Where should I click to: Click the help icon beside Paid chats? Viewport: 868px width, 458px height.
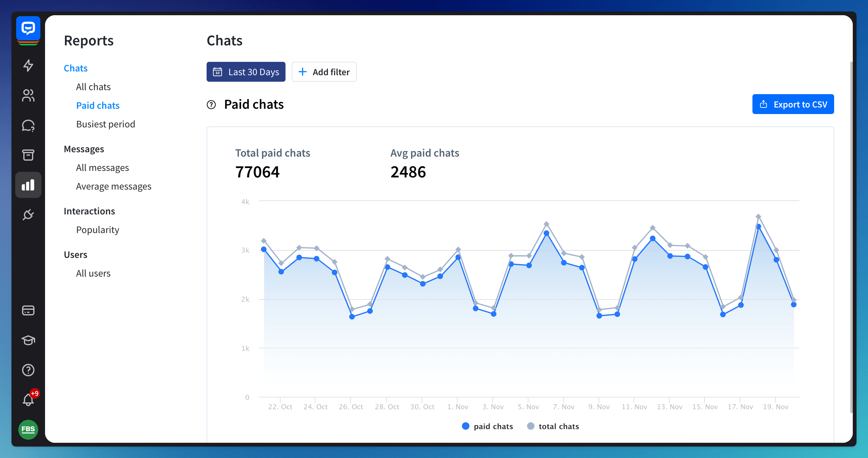(x=211, y=105)
